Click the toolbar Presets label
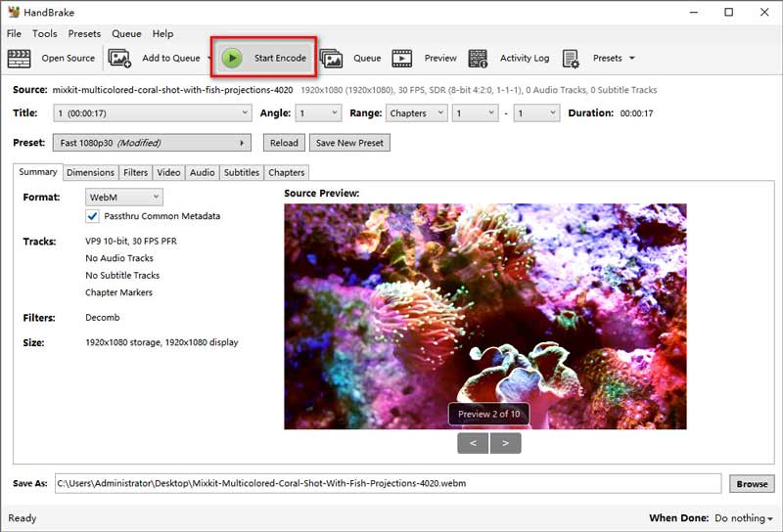The width and height of the screenshot is (783, 532). (608, 59)
